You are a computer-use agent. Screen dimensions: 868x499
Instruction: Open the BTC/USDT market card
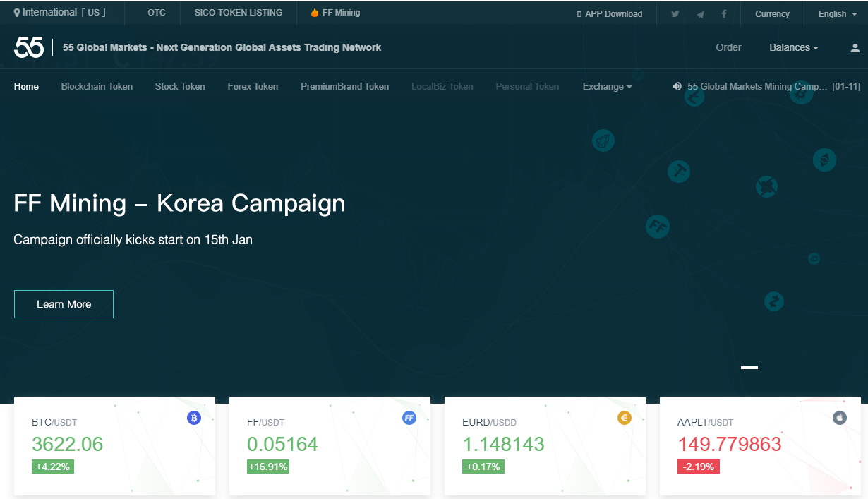[x=114, y=446]
